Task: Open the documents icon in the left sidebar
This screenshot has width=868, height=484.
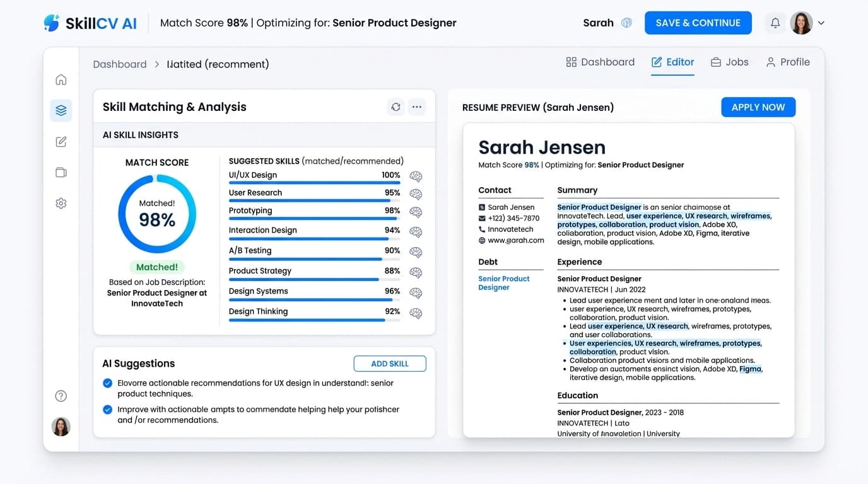Action: pos(61,172)
